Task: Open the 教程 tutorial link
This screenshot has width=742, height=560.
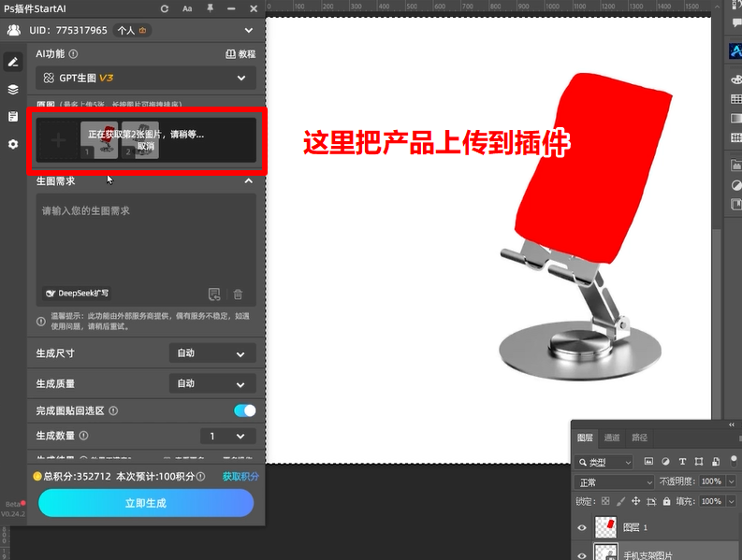Action: (x=240, y=54)
